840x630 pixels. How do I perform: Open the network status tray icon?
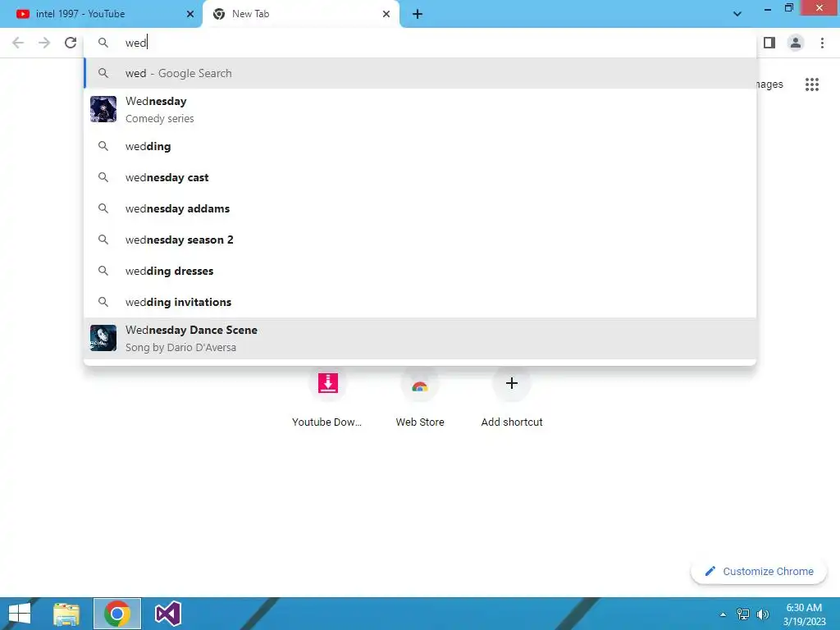pos(743,614)
